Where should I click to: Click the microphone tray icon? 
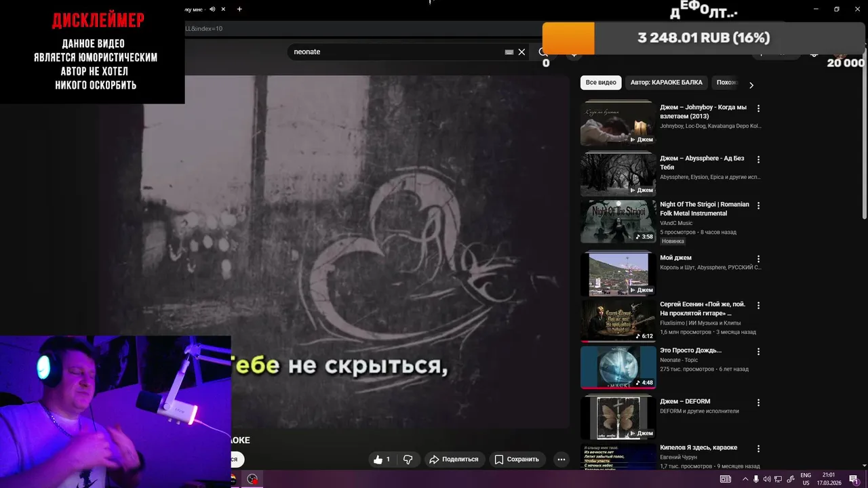pyautogui.click(x=756, y=479)
